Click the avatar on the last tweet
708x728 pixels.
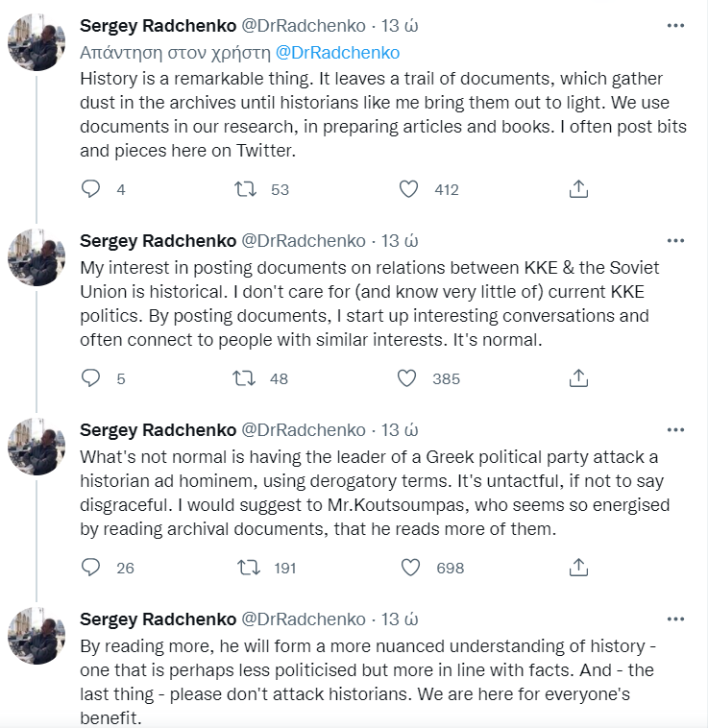pos(37,635)
